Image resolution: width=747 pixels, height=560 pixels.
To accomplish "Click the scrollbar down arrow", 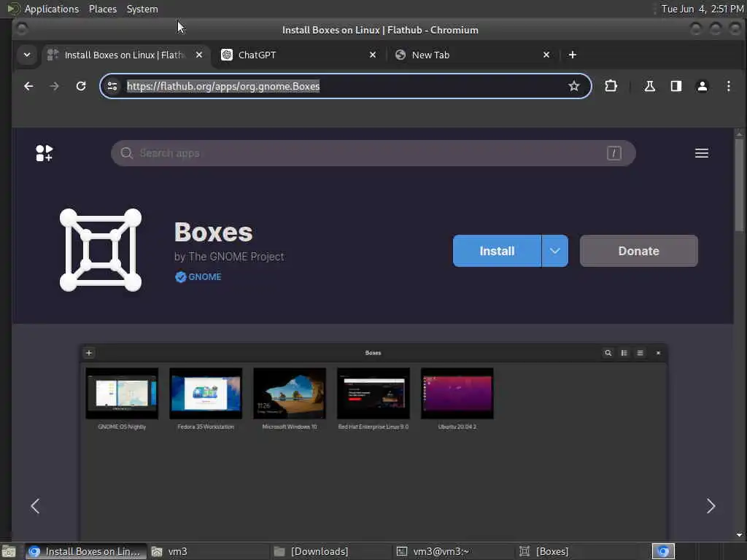I will point(739,534).
